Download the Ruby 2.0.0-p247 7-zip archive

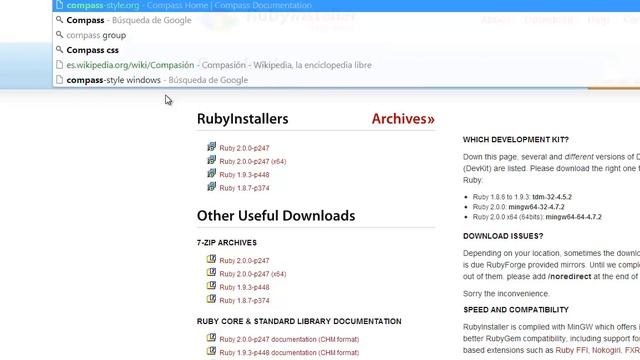(x=244, y=261)
